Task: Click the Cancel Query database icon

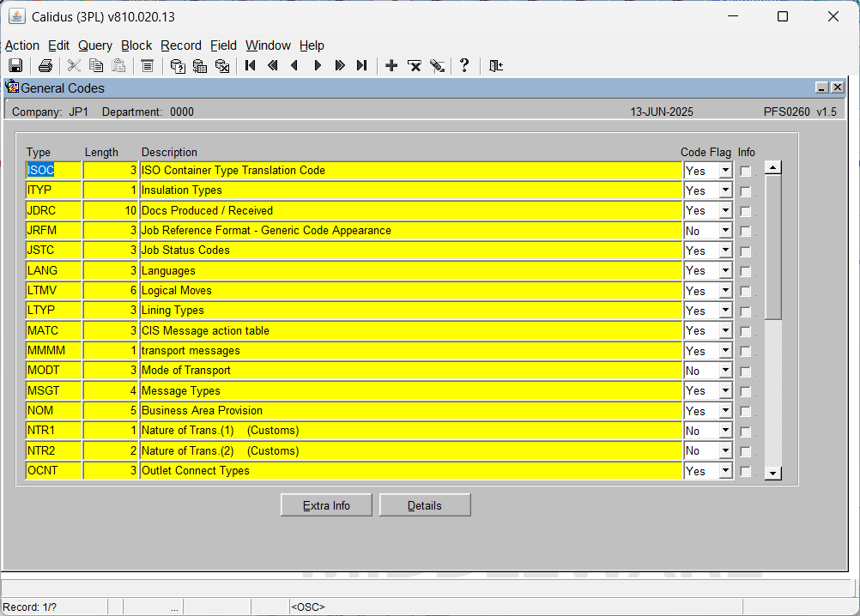Action: (x=222, y=66)
